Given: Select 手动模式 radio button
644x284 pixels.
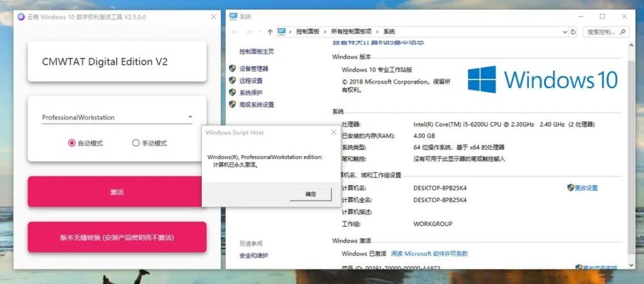Looking at the screenshot, I should [x=136, y=143].
